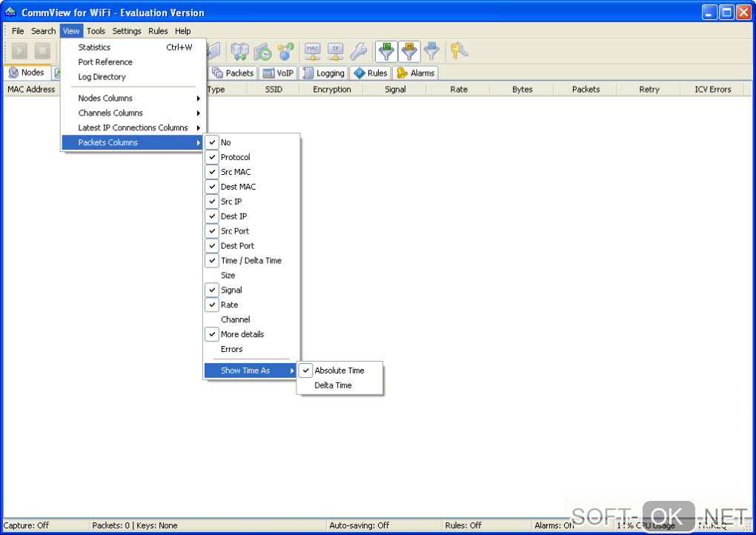Select Delta Time display option
This screenshot has height=535, width=756.
point(340,385)
